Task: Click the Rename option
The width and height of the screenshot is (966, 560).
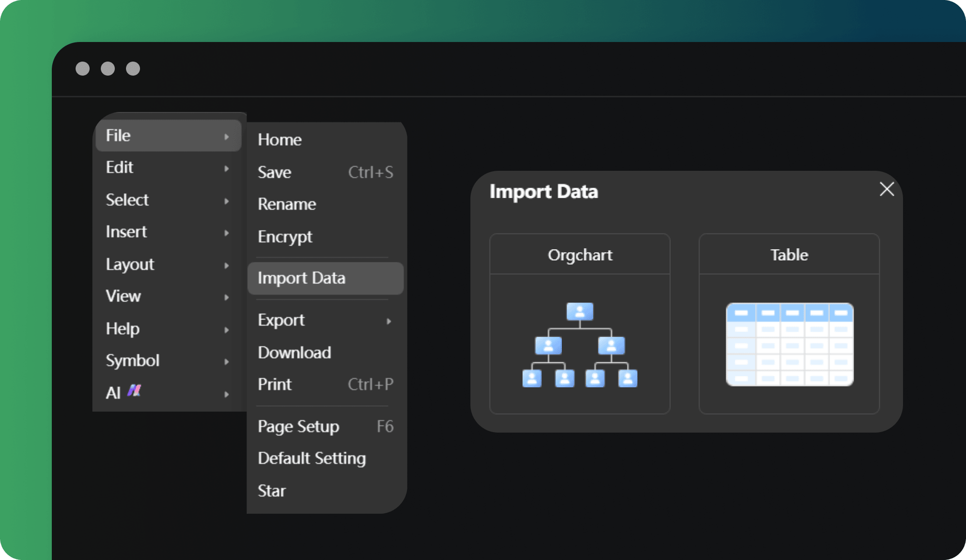Action: tap(287, 203)
